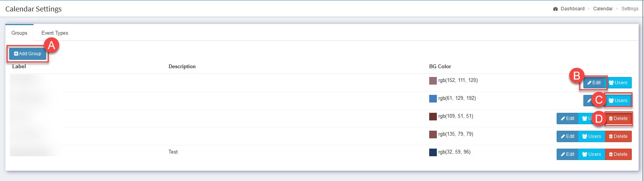Click the Add Group button
Viewport: 644px width, 181px height.
pos(27,54)
